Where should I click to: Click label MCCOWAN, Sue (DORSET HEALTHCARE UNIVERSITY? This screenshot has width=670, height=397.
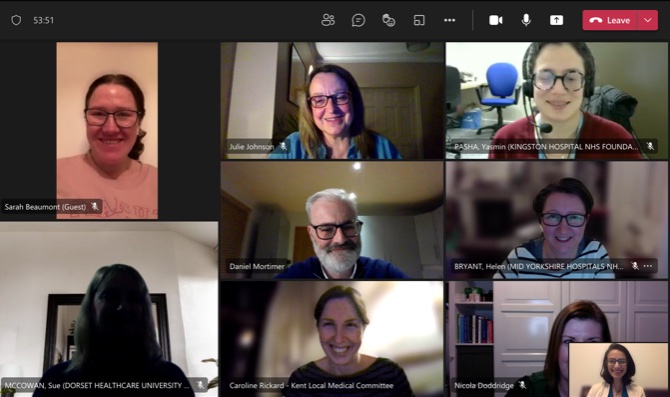pos(97,385)
